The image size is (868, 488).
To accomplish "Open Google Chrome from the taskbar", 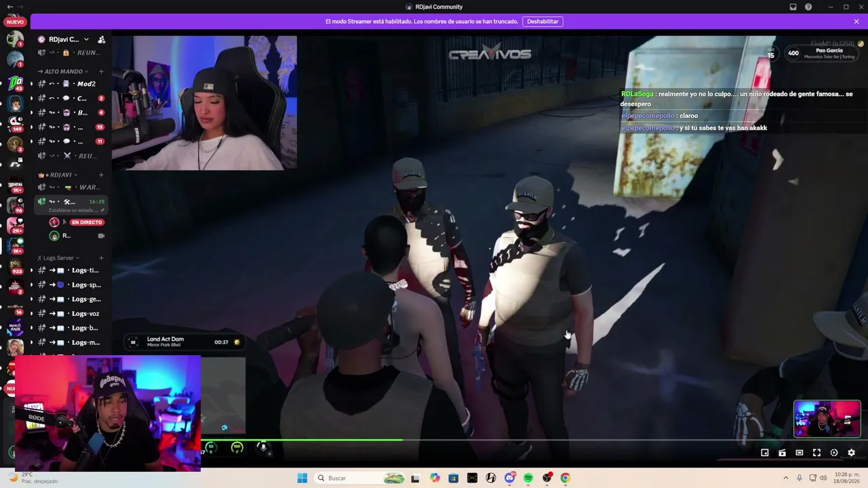I will pos(565,478).
